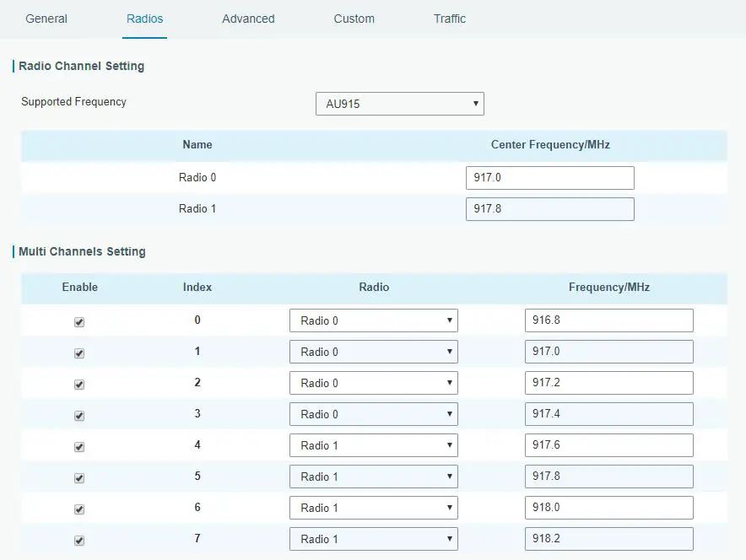Toggle the Enable checkbox for channel 2
Viewport: 746px width, 560px height.
78,384
